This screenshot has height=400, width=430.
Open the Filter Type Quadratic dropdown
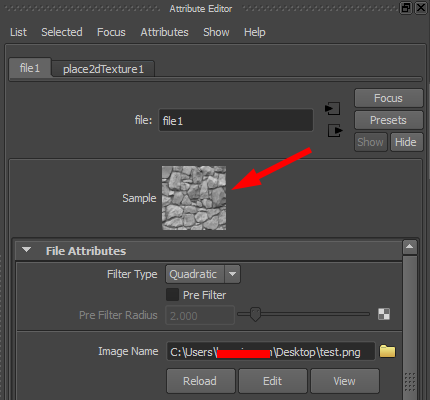[203, 274]
